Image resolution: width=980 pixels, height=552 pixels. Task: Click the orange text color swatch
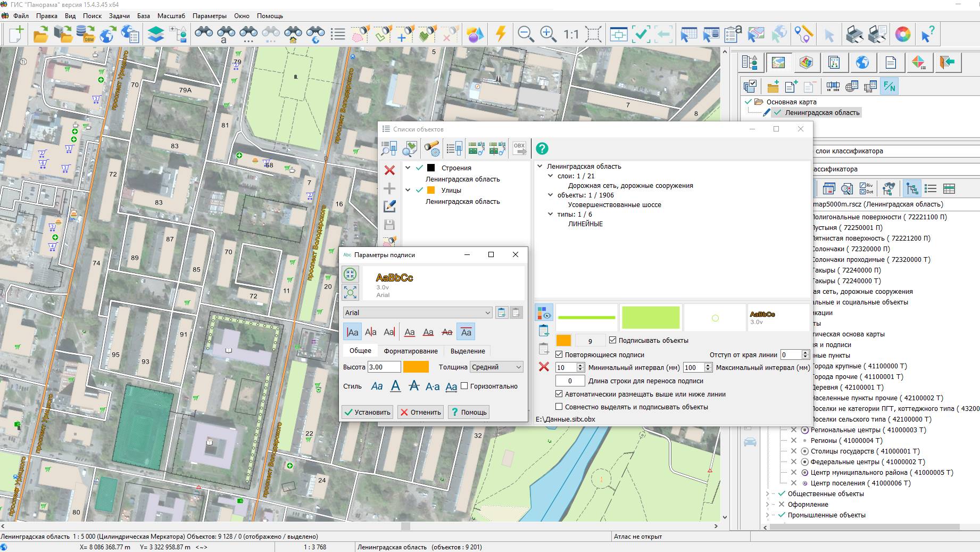416,367
